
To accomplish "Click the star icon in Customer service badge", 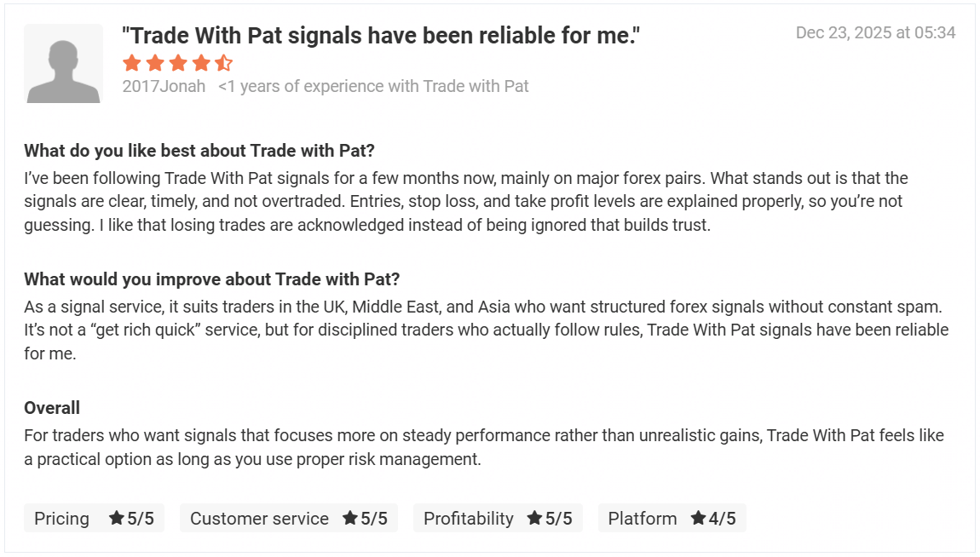I will point(349,518).
